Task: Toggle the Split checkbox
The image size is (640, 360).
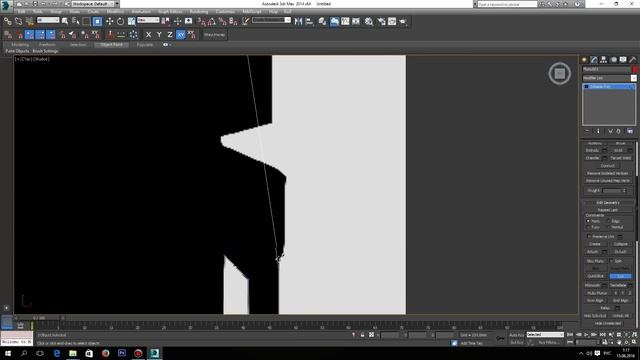Action: pos(611,261)
